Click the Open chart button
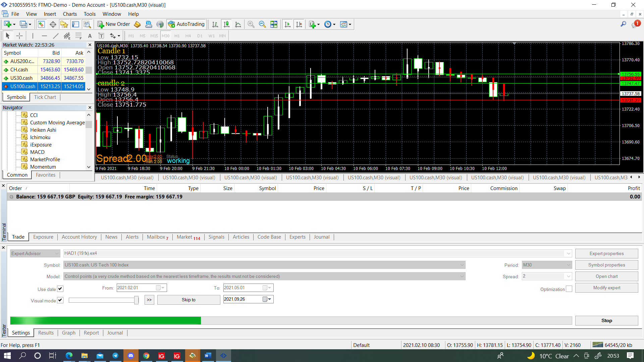The width and height of the screenshot is (644, 362). point(606,276)
